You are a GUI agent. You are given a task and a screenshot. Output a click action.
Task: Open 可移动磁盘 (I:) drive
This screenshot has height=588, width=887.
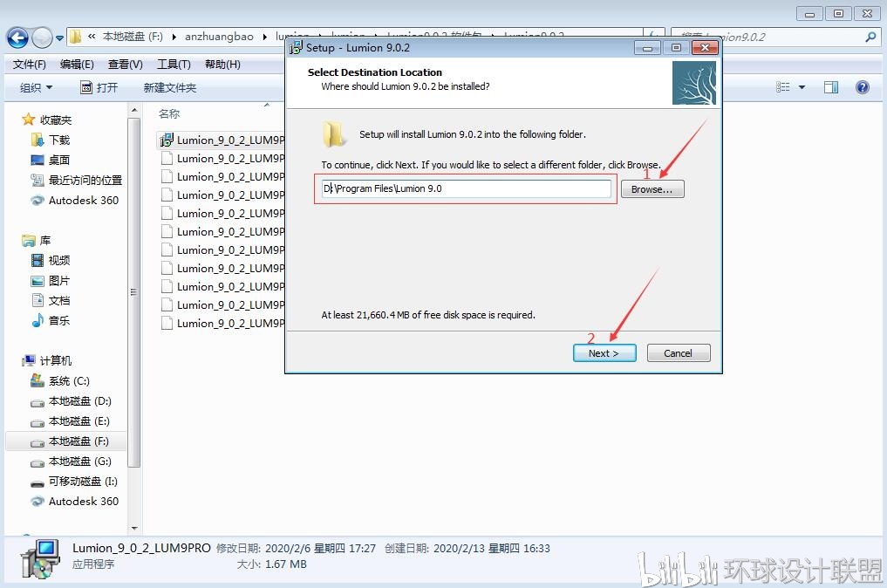pyautogui.click(x=83, y=482)
